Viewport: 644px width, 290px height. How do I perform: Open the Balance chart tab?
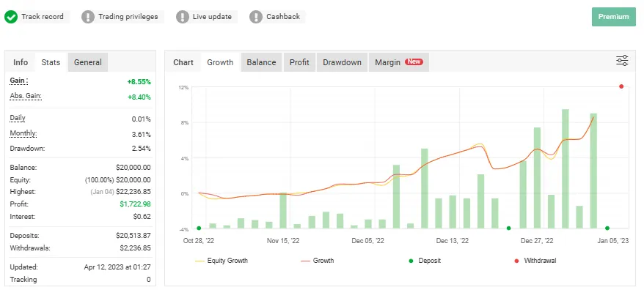click(261, 62)
